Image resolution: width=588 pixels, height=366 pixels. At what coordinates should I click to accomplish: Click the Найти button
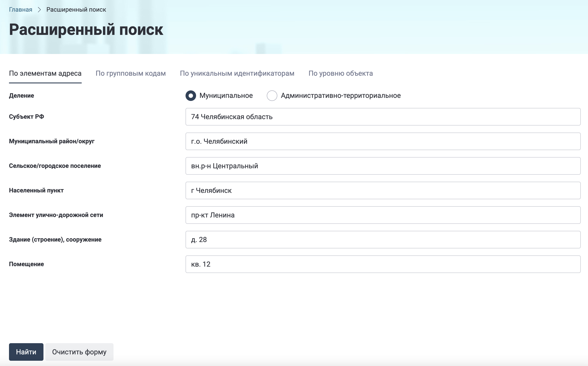point(26,352)
